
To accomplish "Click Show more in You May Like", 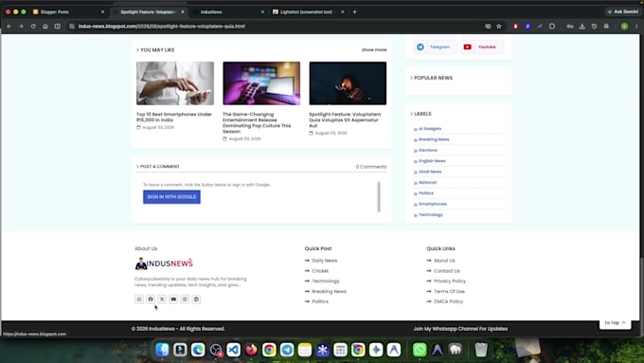I will [374, 49].
